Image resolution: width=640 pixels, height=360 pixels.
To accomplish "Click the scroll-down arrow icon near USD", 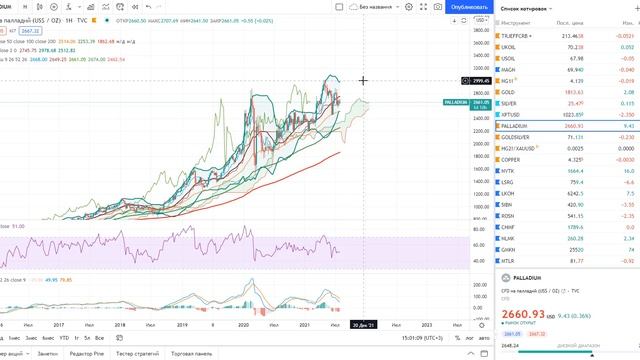I will [x=454, y=20].
